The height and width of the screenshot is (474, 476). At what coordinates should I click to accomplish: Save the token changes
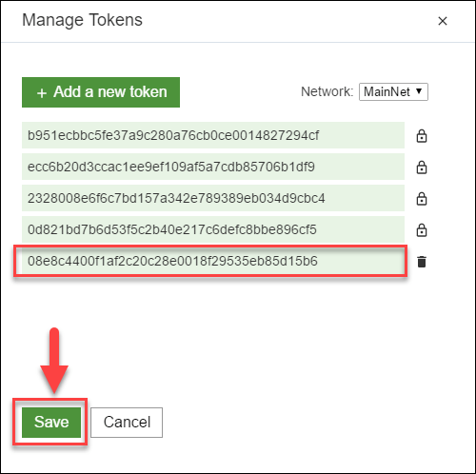(x=51, y=423)
